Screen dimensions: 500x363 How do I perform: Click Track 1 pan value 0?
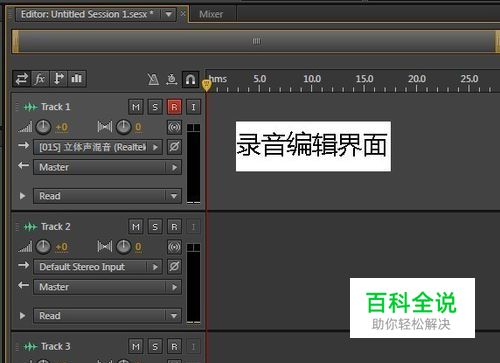[138, 127]
